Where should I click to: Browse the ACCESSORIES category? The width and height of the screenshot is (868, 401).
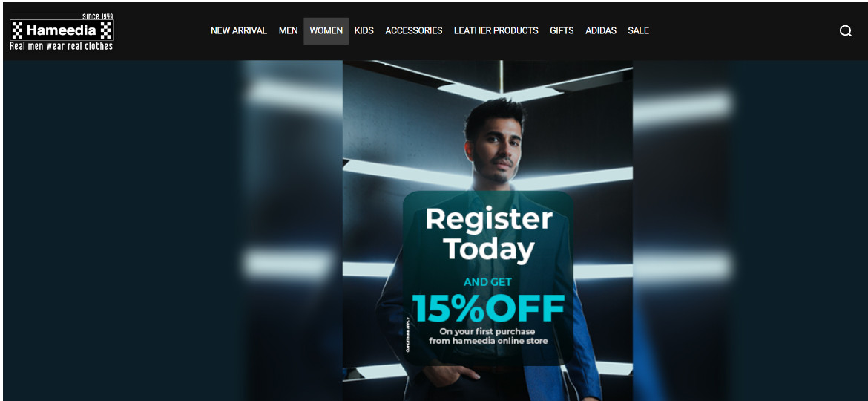pos(413,31)
